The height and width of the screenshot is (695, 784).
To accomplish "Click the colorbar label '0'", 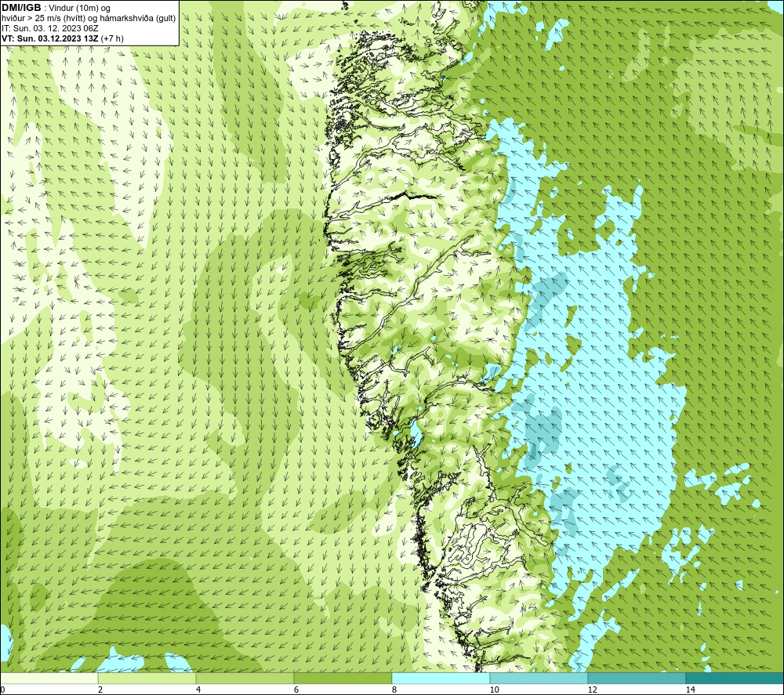I will (x=2, y=690).
